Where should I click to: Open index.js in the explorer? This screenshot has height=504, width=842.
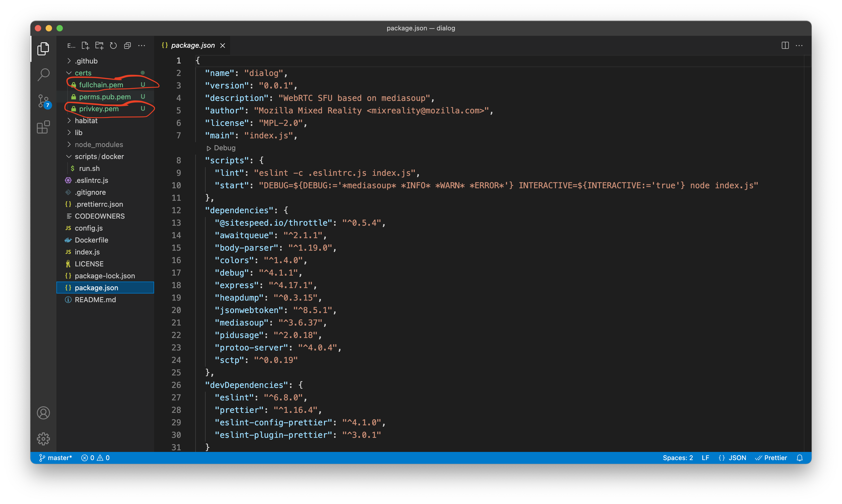coord(105,252)
